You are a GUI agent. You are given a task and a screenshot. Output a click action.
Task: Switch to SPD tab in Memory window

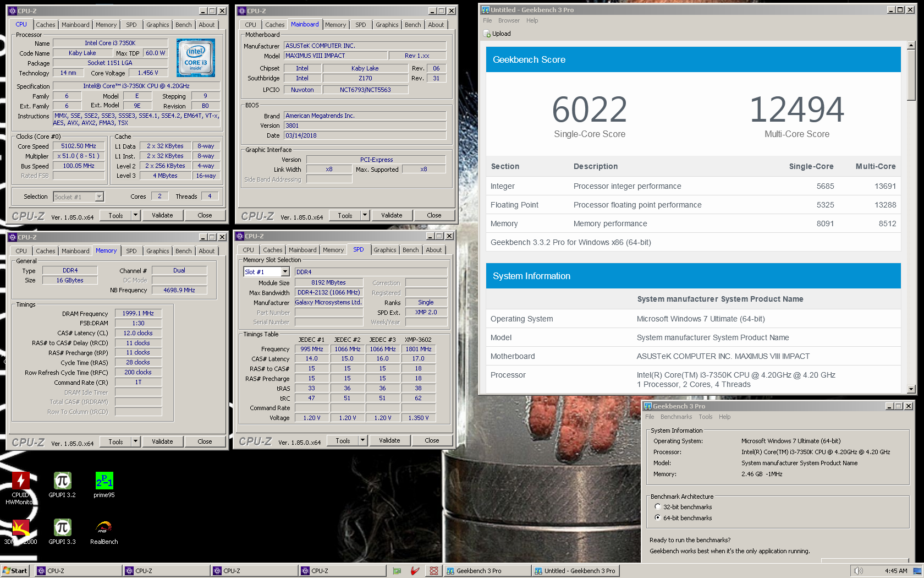tap(131, 251)
